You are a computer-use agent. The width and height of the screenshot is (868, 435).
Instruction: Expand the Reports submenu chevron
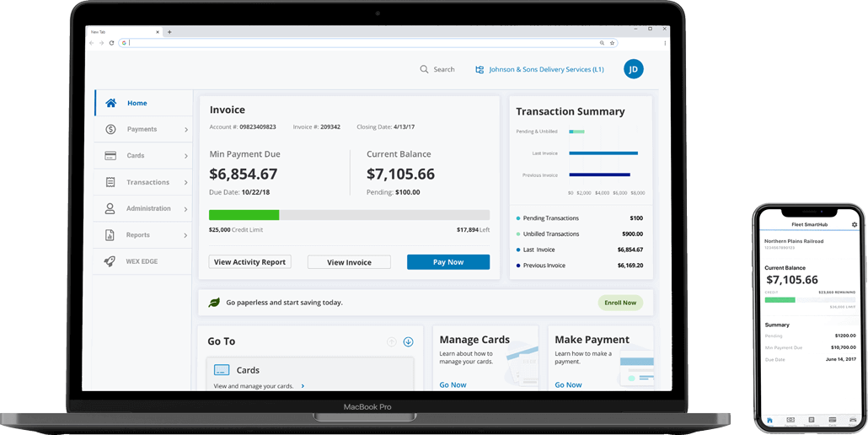186,235
